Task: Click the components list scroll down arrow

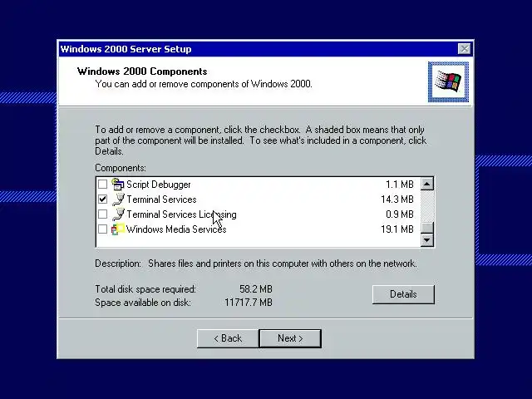Action: tap(426, 240)
